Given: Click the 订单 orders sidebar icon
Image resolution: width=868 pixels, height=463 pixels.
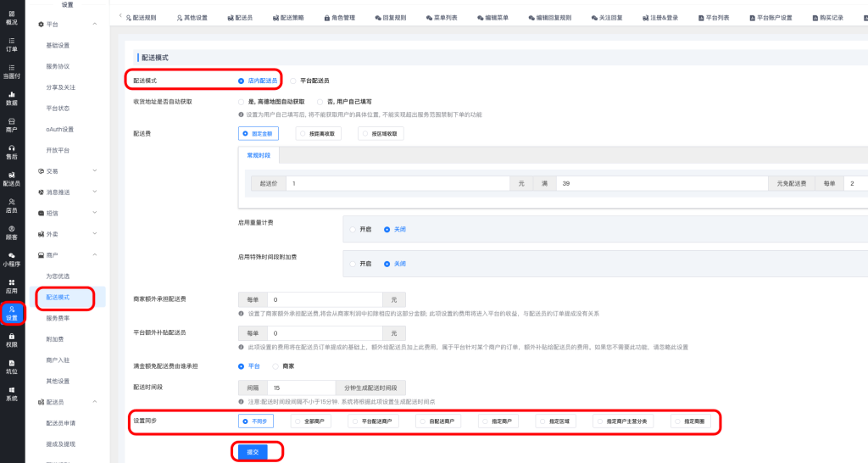Looking at the screenshot, I should click(x=12, y=44).
